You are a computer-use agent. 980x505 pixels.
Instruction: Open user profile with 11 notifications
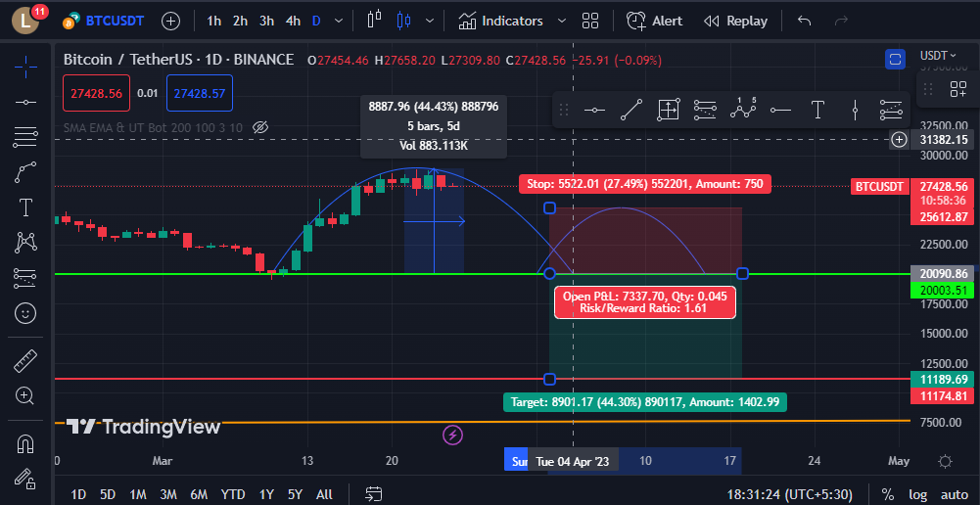27,20
